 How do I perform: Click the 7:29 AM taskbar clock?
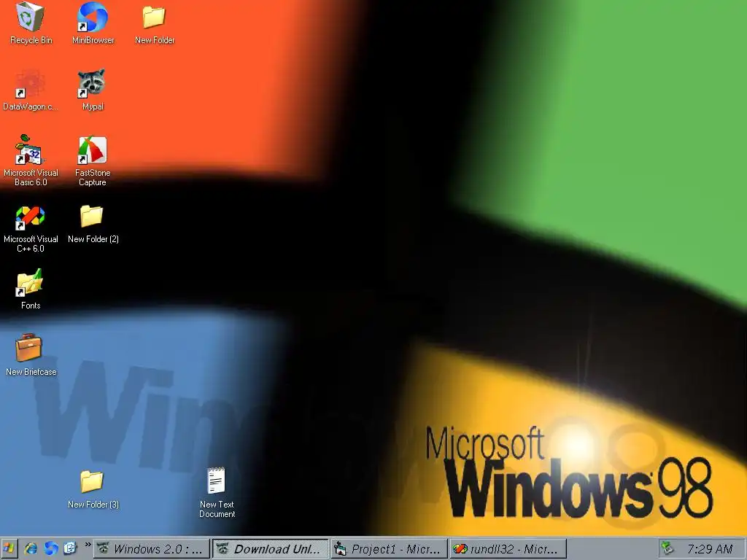709,549
